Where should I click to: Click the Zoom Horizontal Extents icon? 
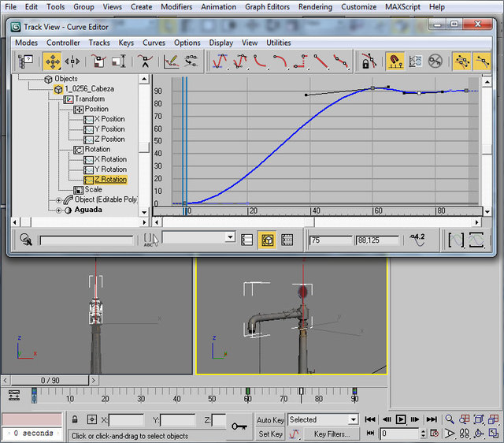457,239
